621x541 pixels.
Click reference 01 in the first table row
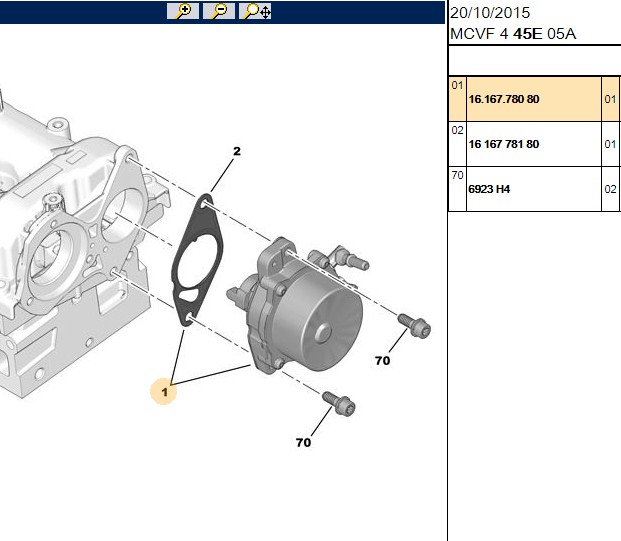click(457, 85)
